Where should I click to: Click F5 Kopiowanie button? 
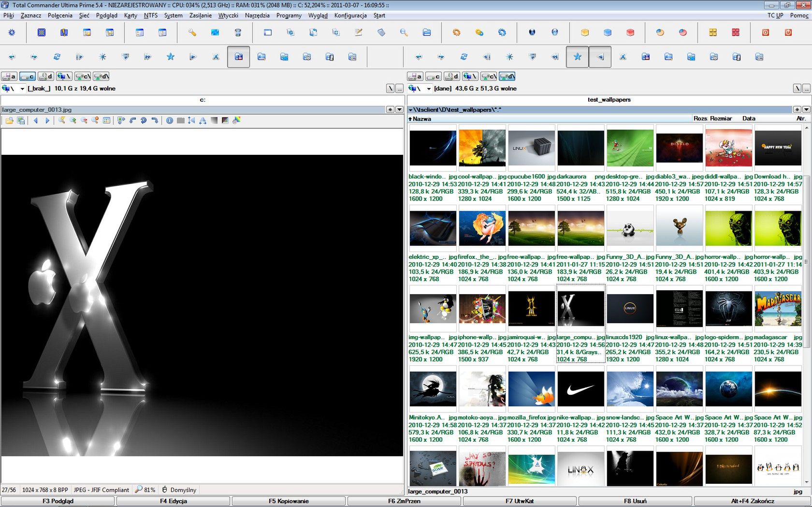[289, 501]
